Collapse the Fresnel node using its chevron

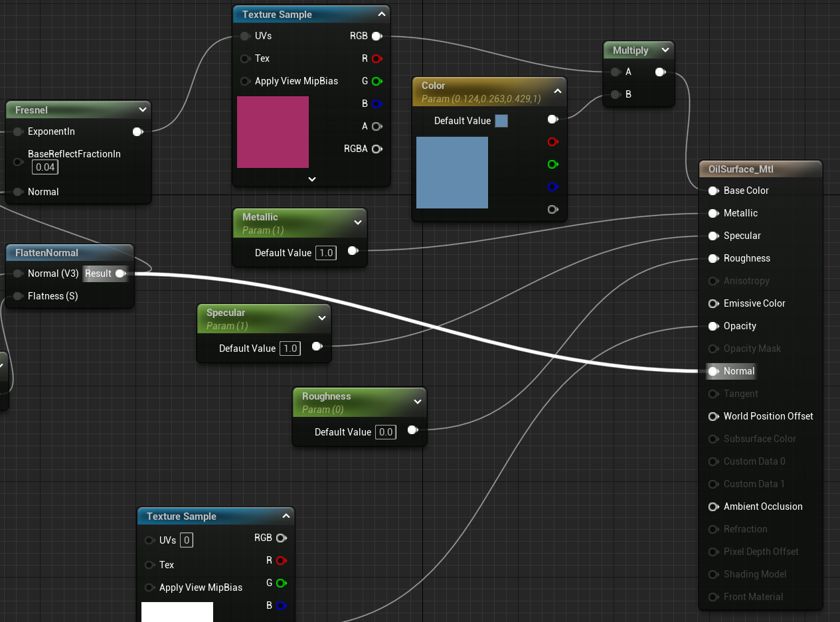(142, 110)
